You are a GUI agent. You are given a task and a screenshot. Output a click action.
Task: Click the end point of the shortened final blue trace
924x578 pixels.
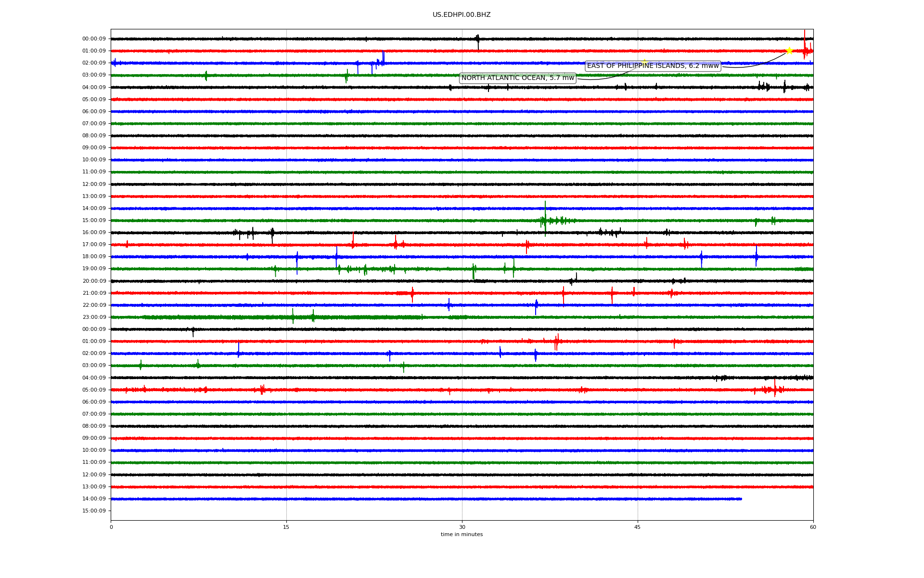741,499
